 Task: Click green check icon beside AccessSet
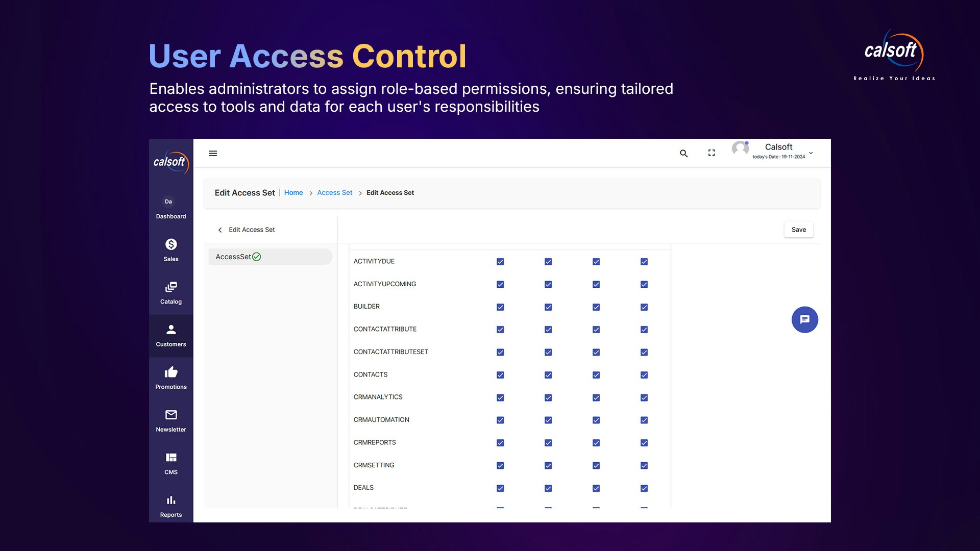(x=257, y=257)
